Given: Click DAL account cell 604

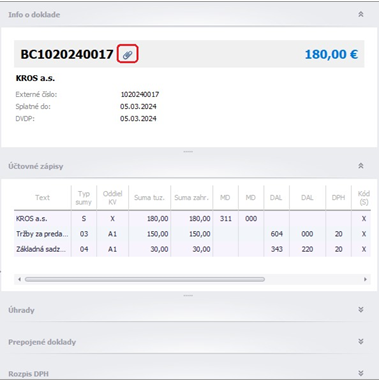Looking at the screenshot, I should tap(277, 234).
